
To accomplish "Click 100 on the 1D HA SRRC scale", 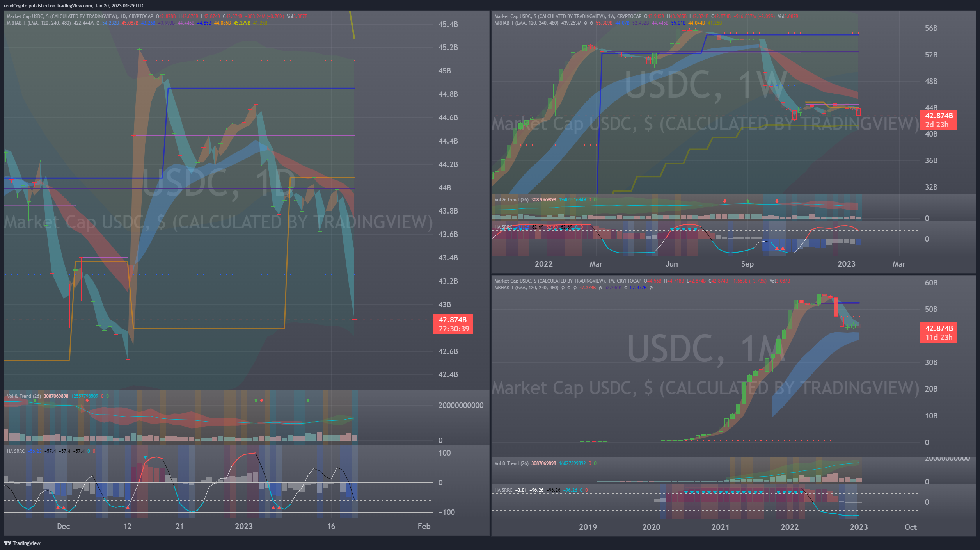I will click(x=444, y=453).
